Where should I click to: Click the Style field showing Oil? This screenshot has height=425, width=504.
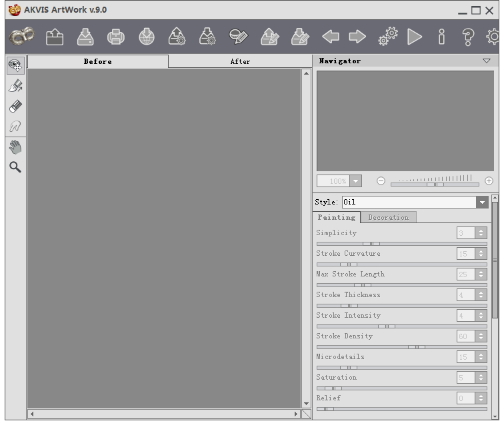(409, 203)
